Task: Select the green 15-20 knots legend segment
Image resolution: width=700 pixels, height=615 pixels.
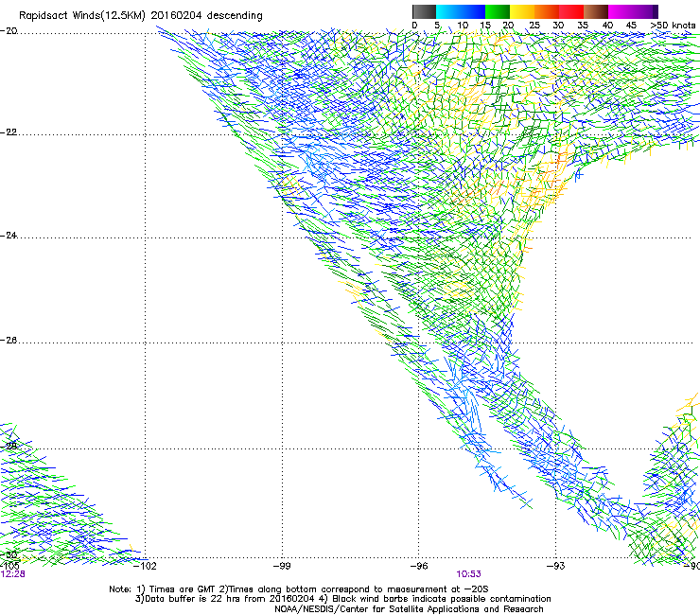Action: (498, 11)
